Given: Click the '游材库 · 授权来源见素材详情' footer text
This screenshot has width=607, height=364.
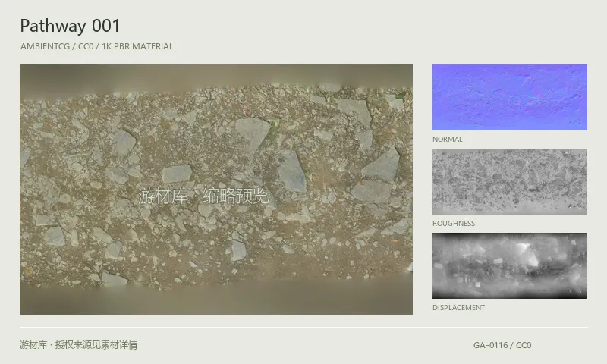Looking at the screenshot, I should [x=79, y=344].
